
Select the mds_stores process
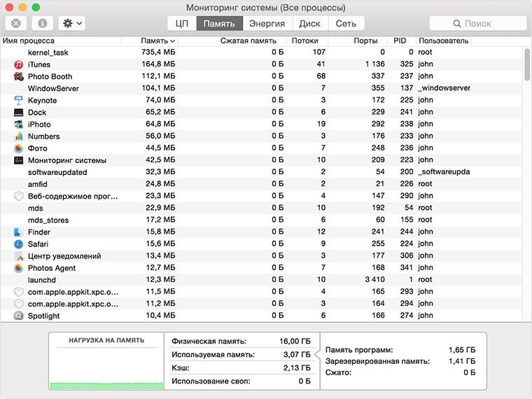tap(261, 220)
